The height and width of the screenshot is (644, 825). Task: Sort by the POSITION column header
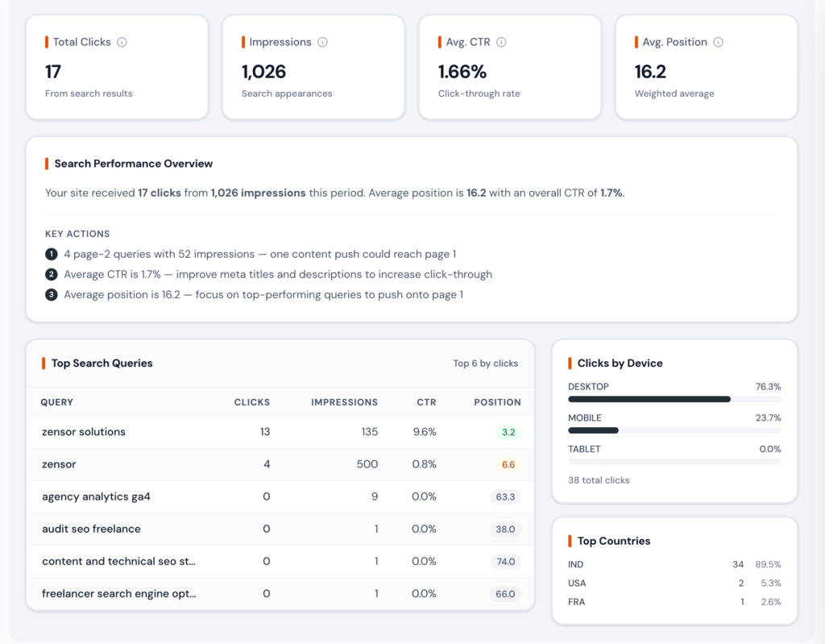coord(497,402)
